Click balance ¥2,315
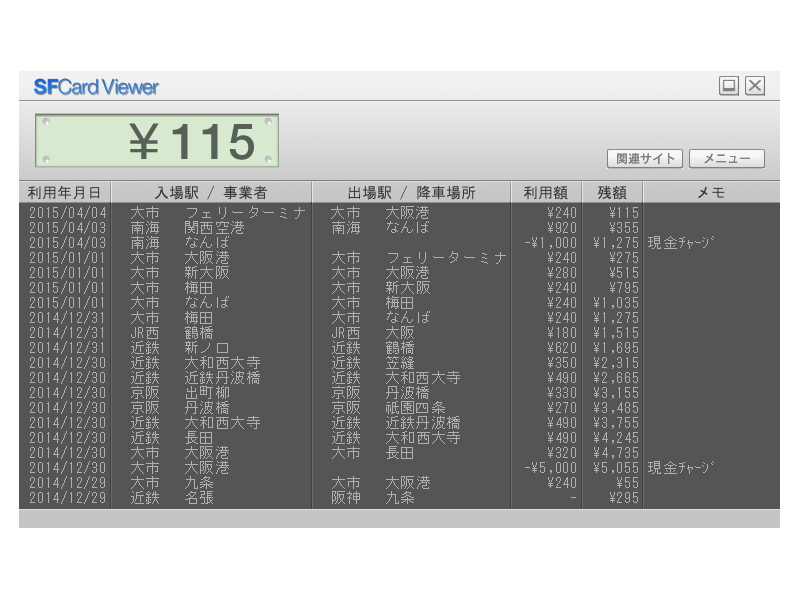The width and height of the screenshot is (800, 600). pyautogui.click(x=616, y=363)
